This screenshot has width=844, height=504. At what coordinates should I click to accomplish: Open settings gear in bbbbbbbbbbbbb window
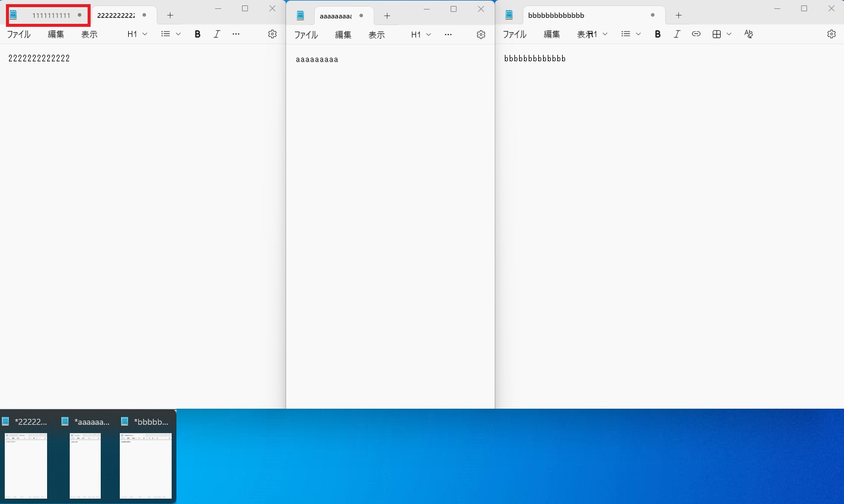(x=831, y=35)
